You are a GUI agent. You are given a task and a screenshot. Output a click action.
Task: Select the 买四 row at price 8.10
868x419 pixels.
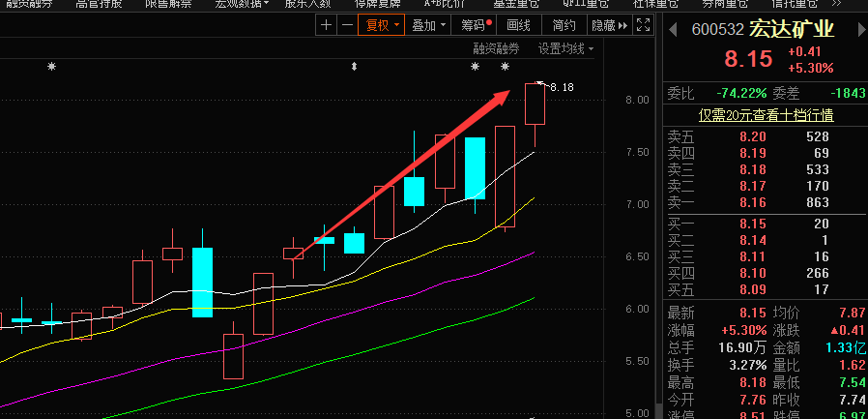767,273
